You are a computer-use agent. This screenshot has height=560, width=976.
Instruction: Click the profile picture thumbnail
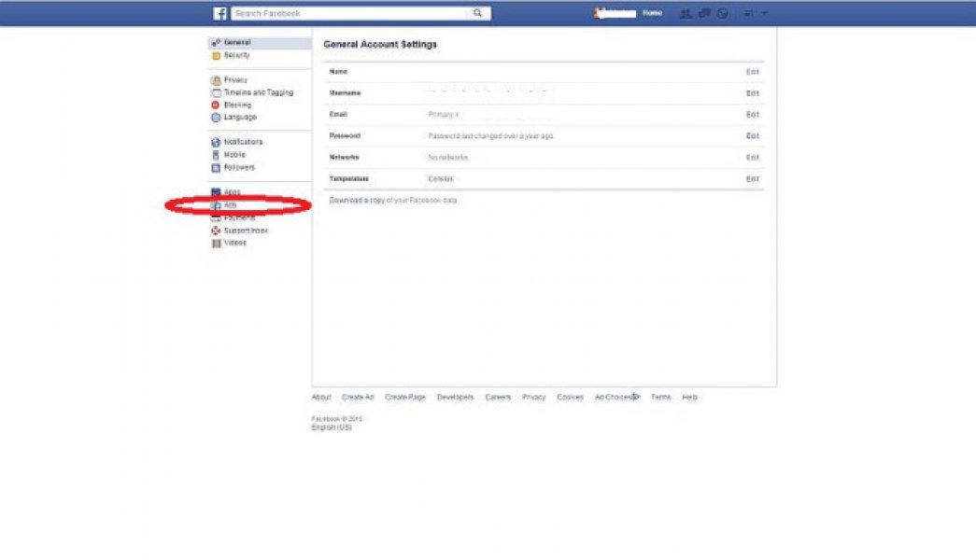(x=599, y=13)
